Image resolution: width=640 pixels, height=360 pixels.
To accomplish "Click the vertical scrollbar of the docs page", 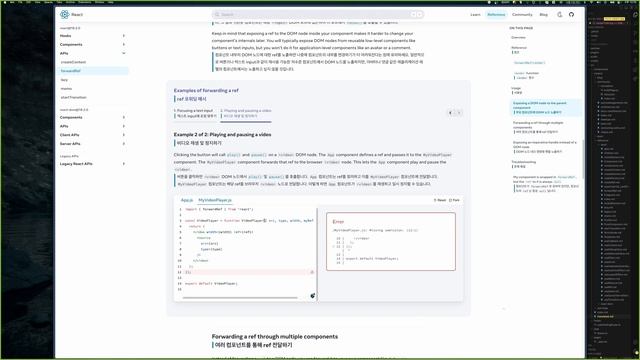I will pos(583,159).
